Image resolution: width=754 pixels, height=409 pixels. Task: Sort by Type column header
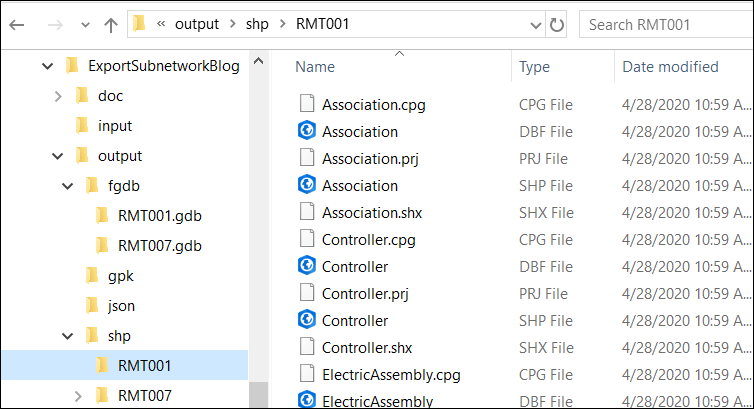click(534, 67)
